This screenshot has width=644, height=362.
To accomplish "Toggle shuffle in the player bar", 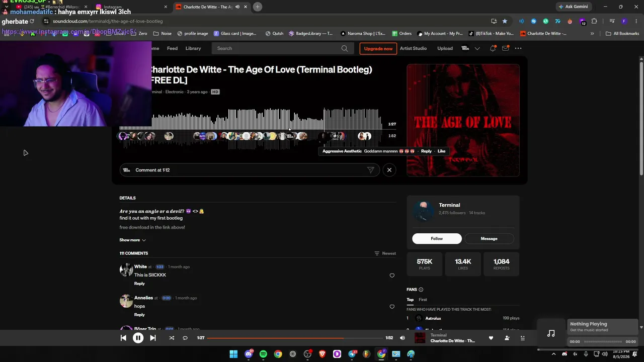I will [x=172, y=338].
